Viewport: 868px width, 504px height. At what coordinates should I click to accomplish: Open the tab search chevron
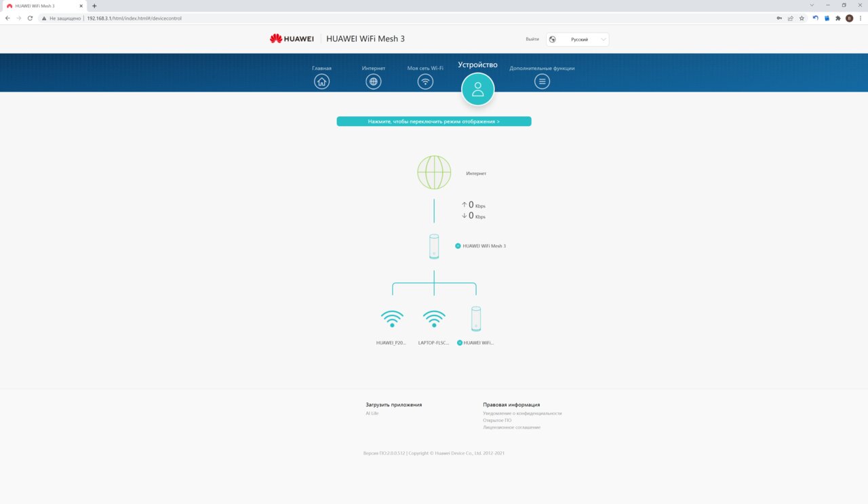[x=812, y=5]
